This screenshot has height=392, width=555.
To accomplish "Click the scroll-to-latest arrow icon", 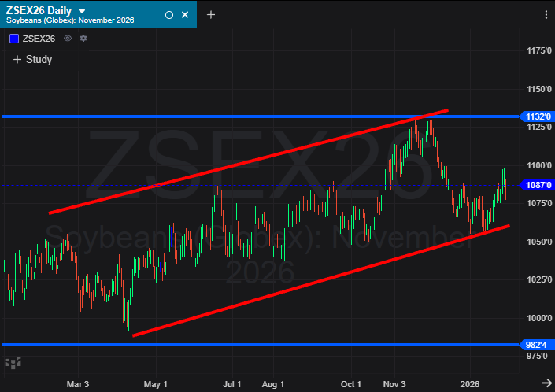I will tap(547, 383).
